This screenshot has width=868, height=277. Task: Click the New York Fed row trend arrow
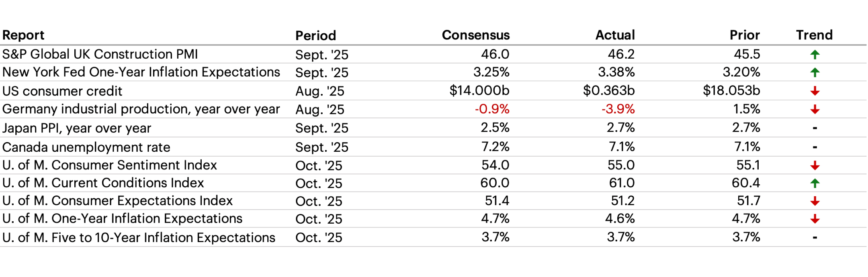[815, 73]
